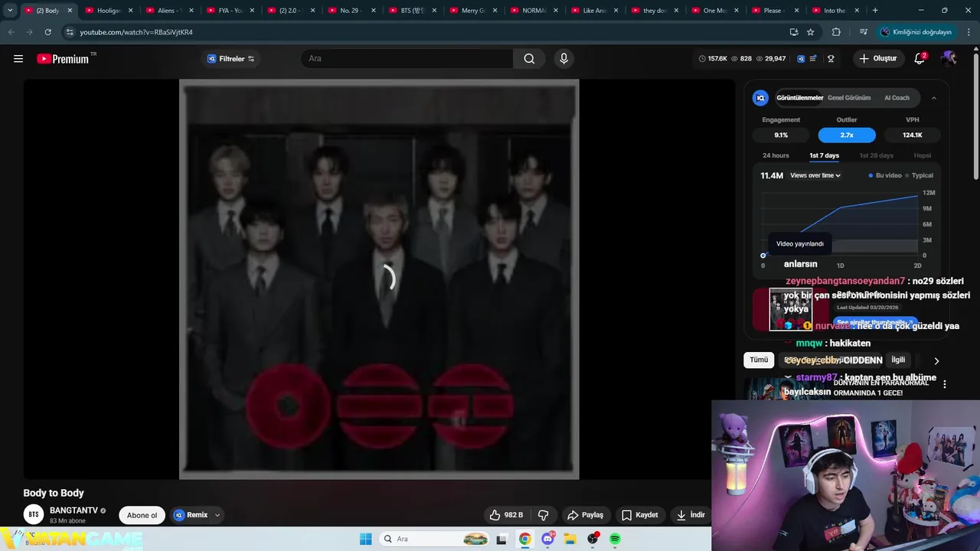Click the trophy icon in stats bar
The width and height of the screenshot is (980, 551).
click(x=831, y=59)
